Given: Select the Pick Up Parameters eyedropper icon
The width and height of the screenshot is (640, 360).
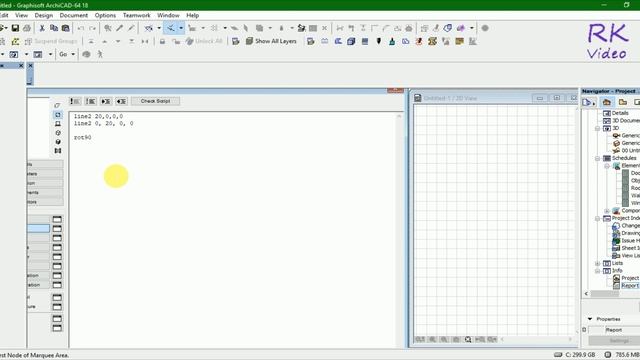Looking at the screenshot, I should coord(120,28).
